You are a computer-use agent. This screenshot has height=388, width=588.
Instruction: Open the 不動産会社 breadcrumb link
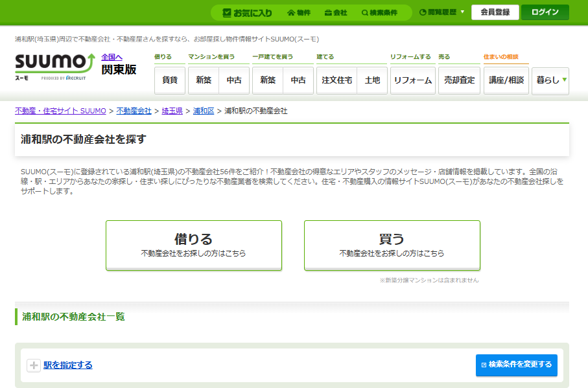pos(134,111)
